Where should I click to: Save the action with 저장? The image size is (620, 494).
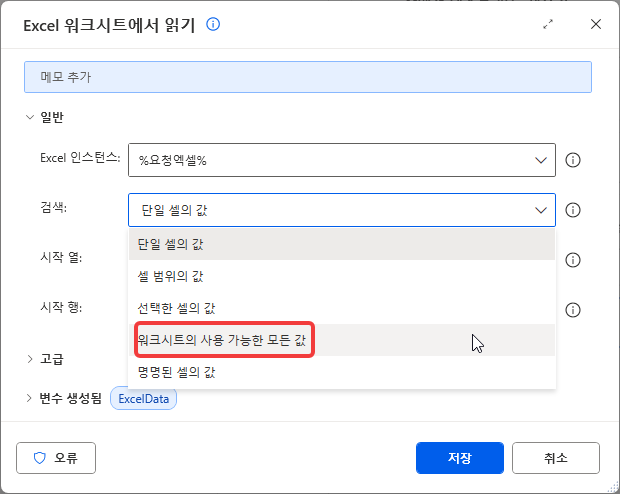[x=459, y=458]
